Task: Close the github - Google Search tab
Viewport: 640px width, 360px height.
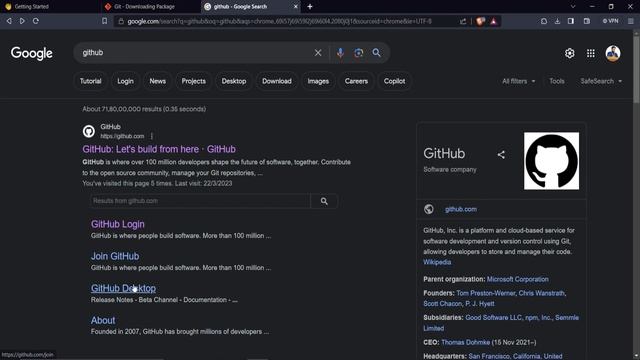Action: 296,7
